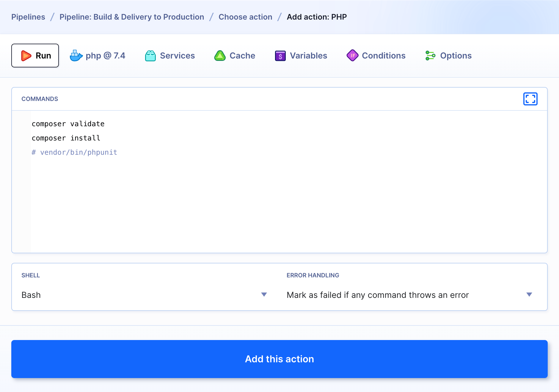
Task: Open Pipeline: Build & Delivery to Production breadcrumb
Action: coord(132,17)
